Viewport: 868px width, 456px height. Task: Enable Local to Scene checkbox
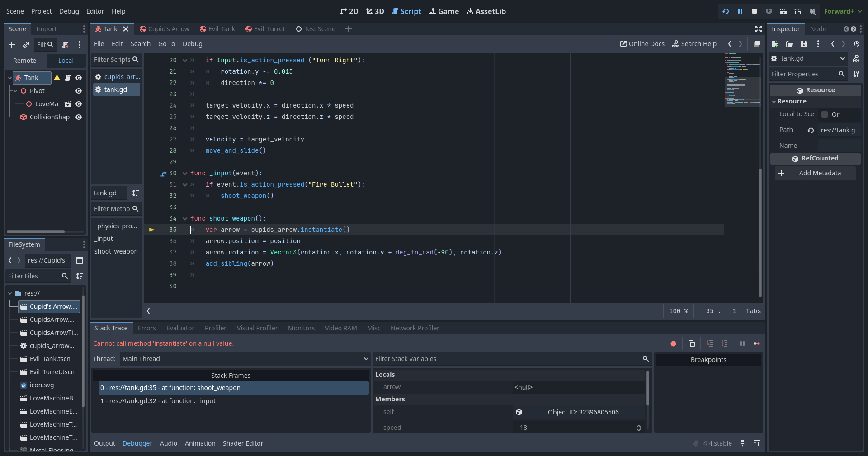(x=825, y=114)
